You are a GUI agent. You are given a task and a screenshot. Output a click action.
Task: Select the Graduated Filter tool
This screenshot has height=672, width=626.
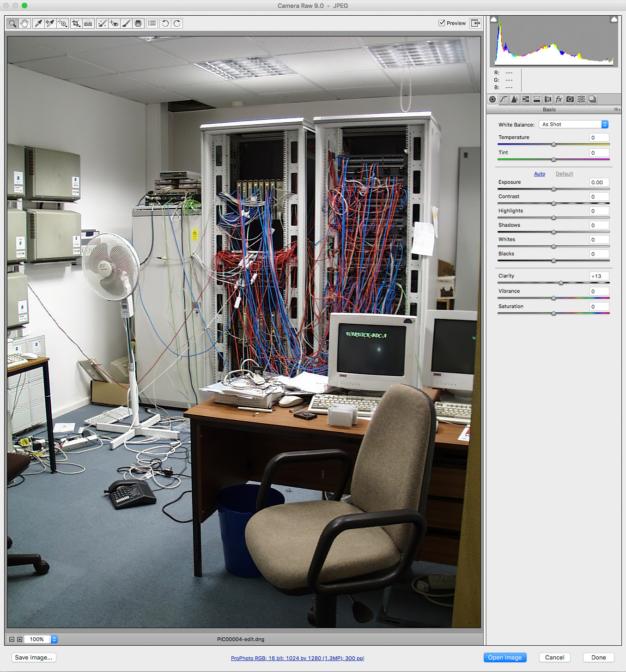coord(138,23)
